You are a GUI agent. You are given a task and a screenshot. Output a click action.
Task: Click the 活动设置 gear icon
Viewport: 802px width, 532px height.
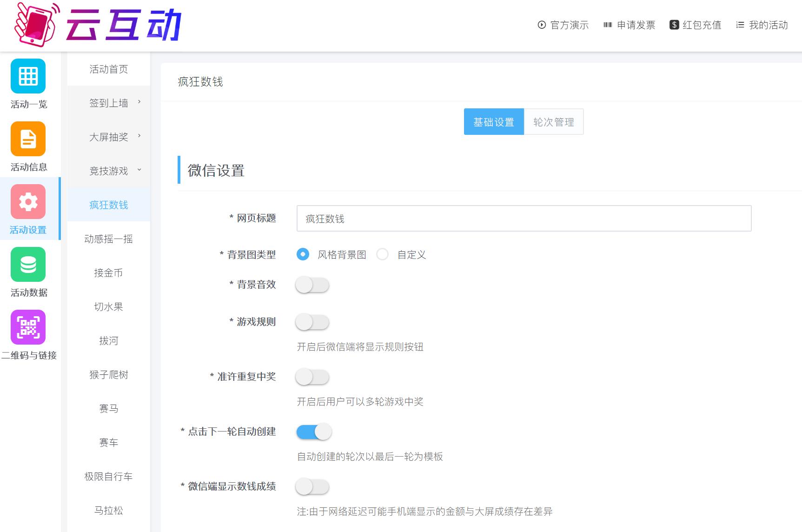[x=28, y=201]
